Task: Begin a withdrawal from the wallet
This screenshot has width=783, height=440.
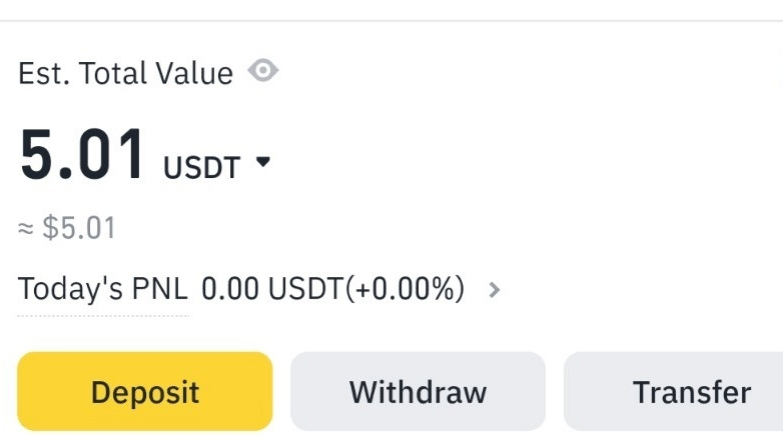Action: (418, 392)
